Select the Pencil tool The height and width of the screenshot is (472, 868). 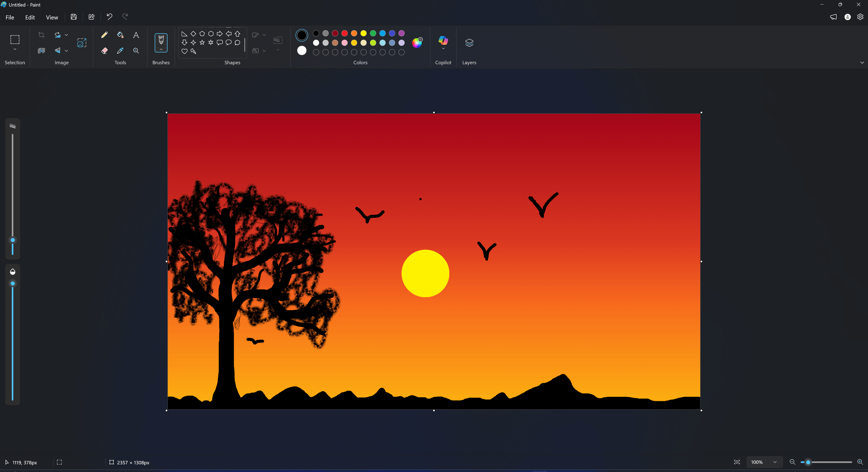pyautogui.click(x=104, y=35)
